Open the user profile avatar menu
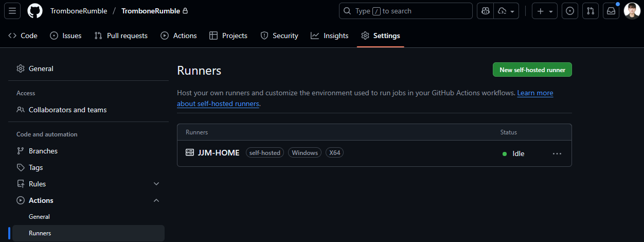The height and width of the screenshot is (242, 644). [x=632, y=11]
